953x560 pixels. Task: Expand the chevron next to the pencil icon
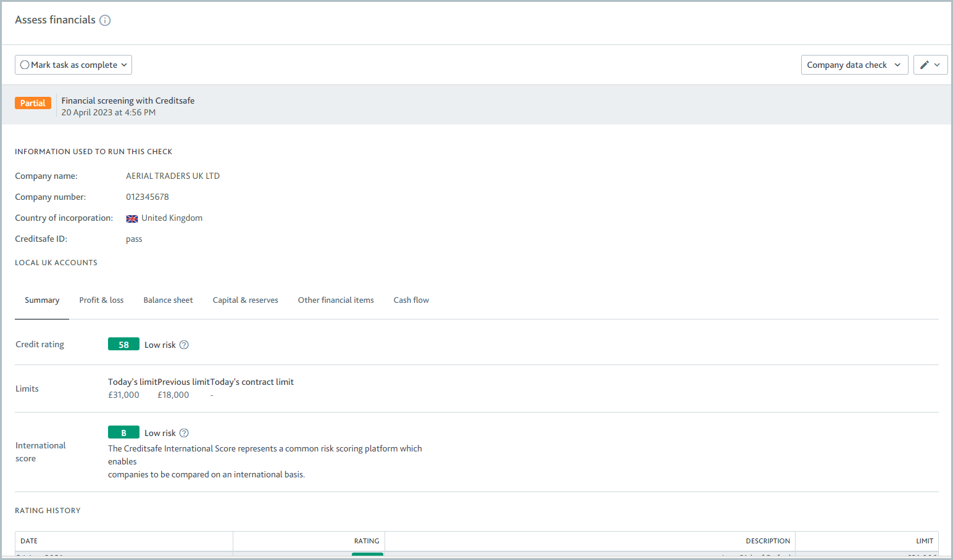[937, 64]
